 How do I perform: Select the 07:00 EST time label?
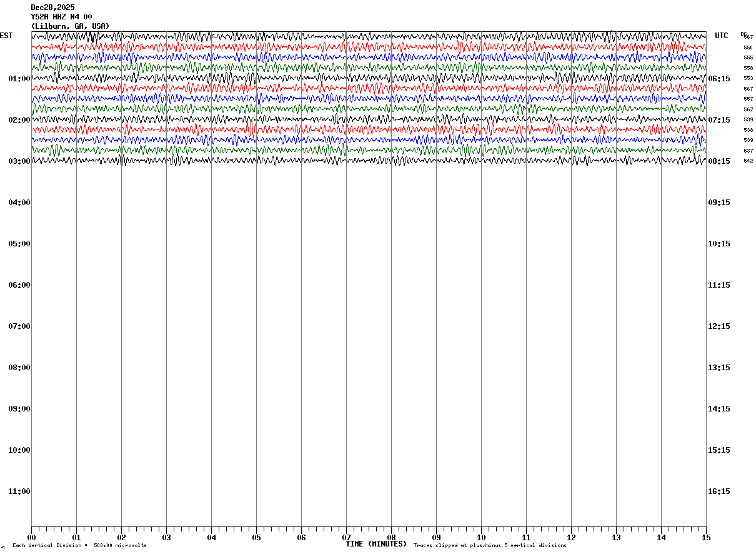pos(19,326)
